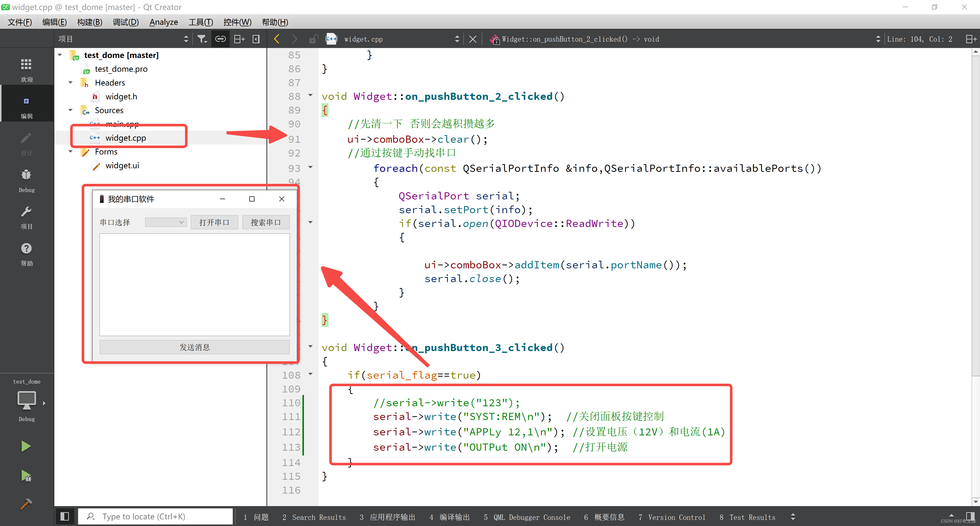The image size is (980, 526).
Task: Toggle visibility of widget.cpp editor tab
Action: (474, 40)
